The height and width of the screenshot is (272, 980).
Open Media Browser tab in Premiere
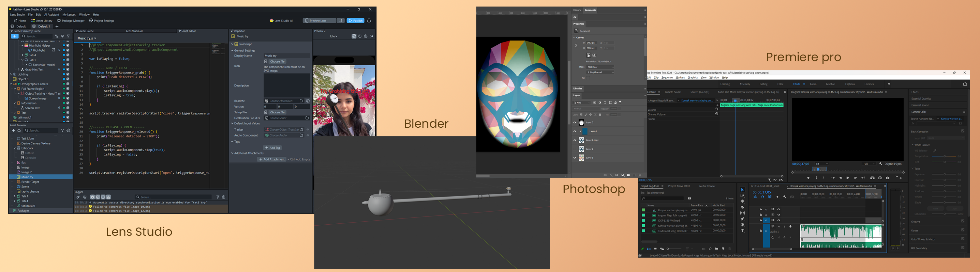coord(707,186)
